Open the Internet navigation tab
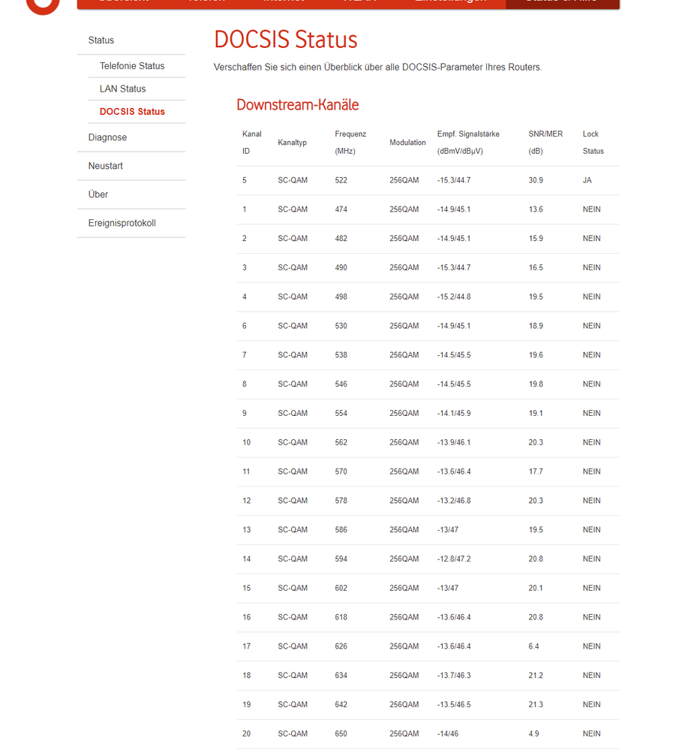The image size is (700, 750). (284, 3)
